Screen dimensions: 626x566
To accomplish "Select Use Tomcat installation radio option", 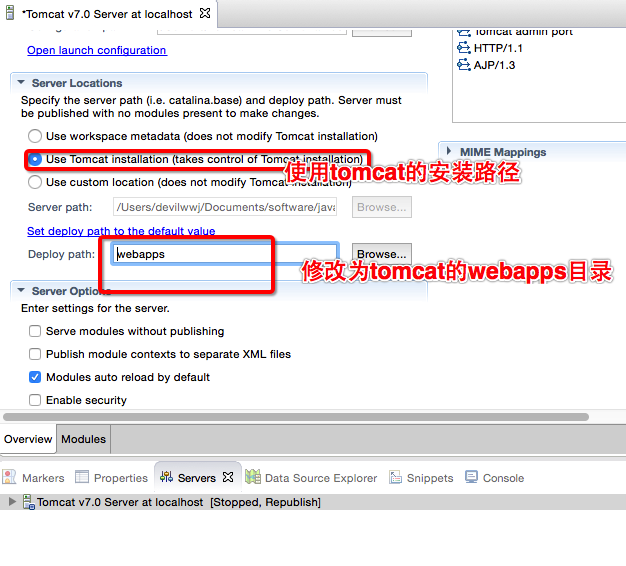I will pyautogui.click(x=35, y=159).
